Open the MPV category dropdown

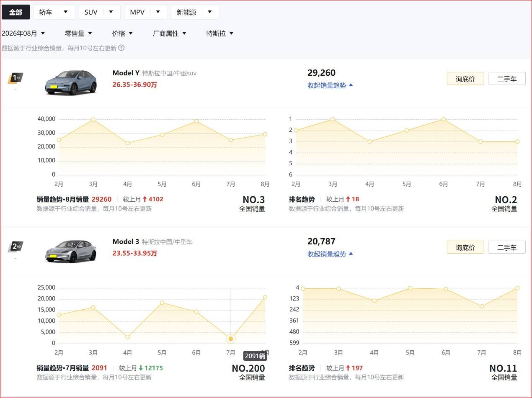pyautogui.click(x=146, y=12)
